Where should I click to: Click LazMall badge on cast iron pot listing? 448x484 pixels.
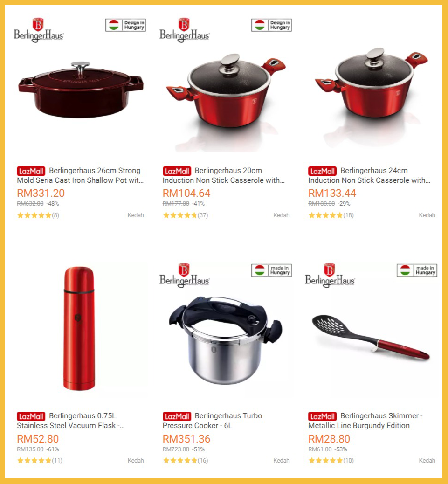pos(31,171)
